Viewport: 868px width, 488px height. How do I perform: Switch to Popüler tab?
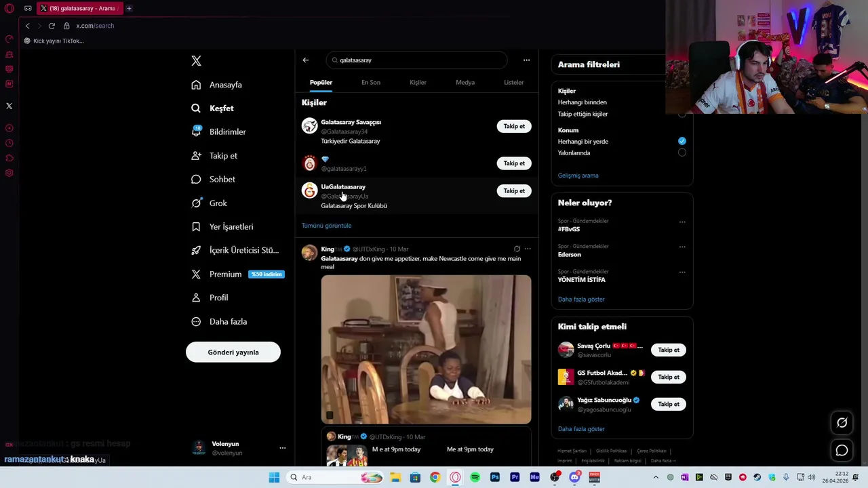321,83
